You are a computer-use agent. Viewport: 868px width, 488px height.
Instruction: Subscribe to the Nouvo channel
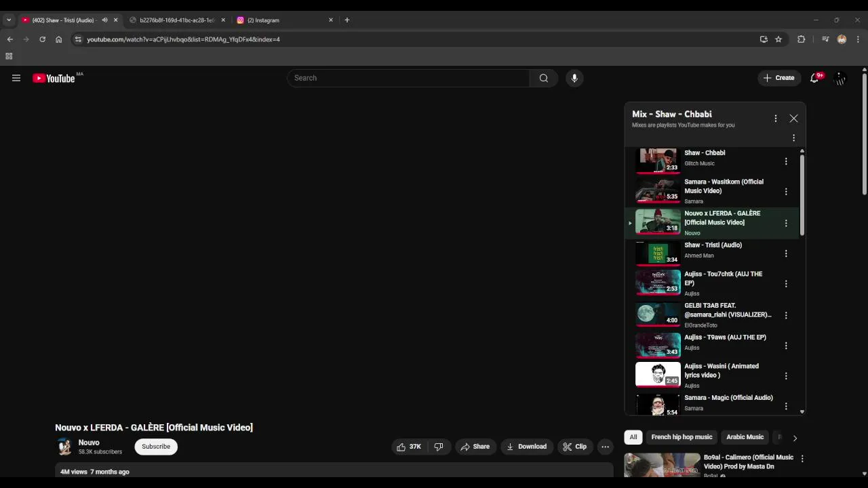156,447
